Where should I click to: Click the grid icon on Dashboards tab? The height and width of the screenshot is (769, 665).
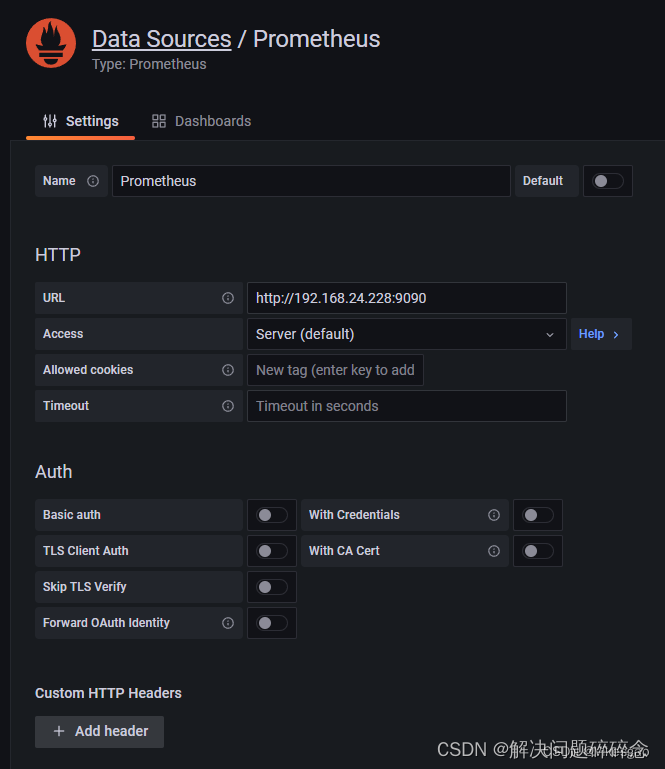[x=159, y=121]
